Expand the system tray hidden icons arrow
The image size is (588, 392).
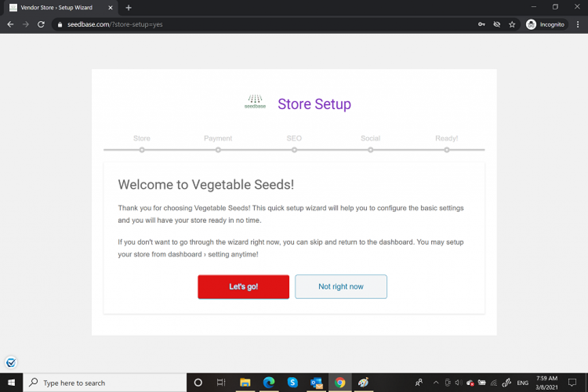(x=435, y=383)
